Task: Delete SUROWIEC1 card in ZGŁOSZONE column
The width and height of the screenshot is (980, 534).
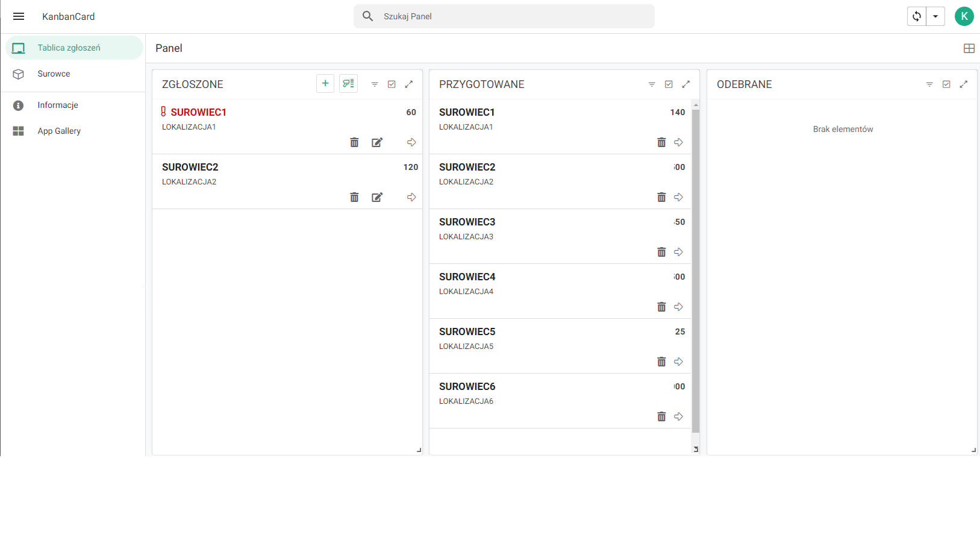Action: (354, 143)
